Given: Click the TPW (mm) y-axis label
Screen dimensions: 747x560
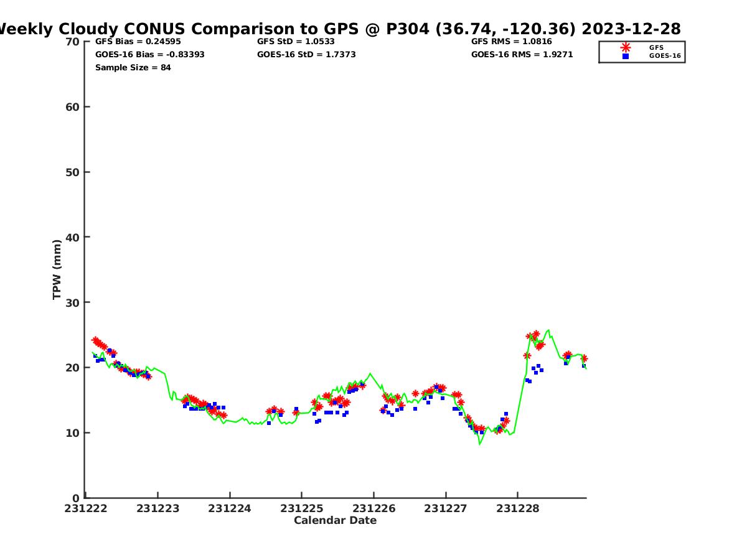Looking at the screenshot, I should point(57,269).
